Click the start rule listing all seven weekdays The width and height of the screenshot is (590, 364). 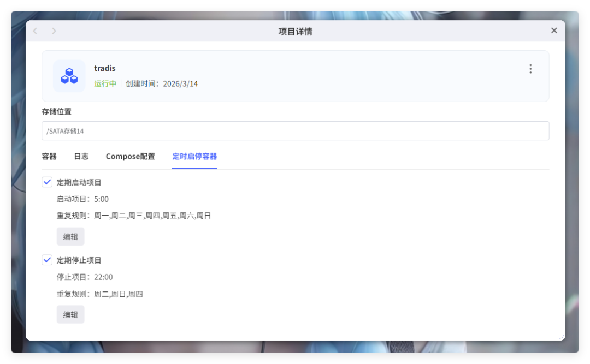(x=134, y=216)
